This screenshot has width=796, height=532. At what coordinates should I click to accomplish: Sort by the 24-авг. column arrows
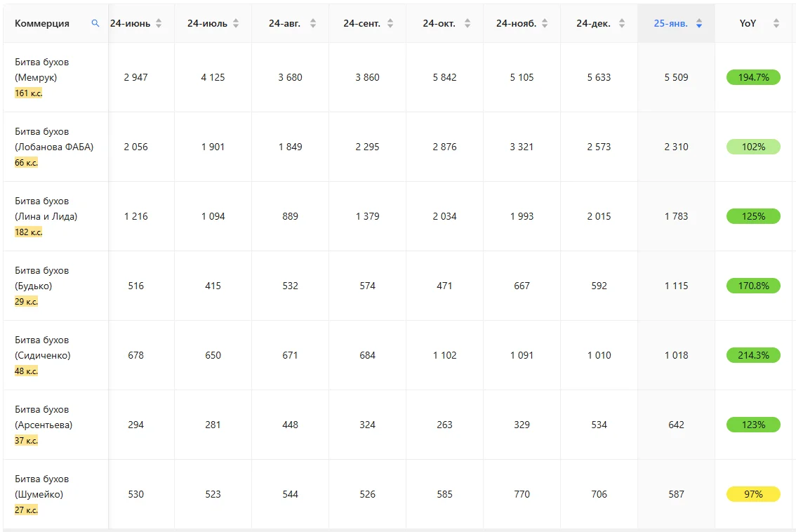tap(313, 23)
